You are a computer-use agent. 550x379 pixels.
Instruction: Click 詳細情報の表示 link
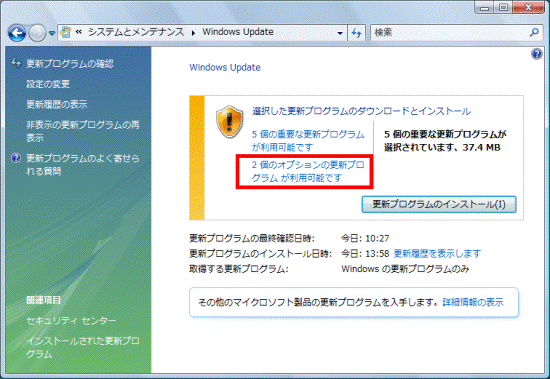click(473, 302)
